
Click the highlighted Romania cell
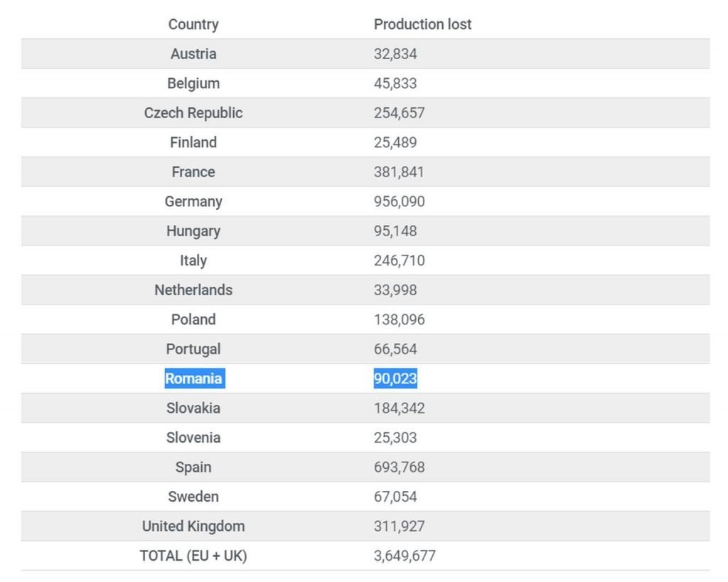click(x=195, y=379)
